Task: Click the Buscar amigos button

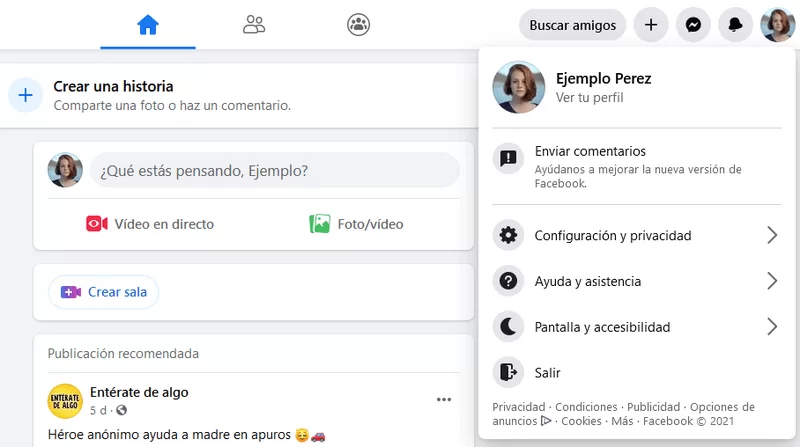Action: point(572,25)
